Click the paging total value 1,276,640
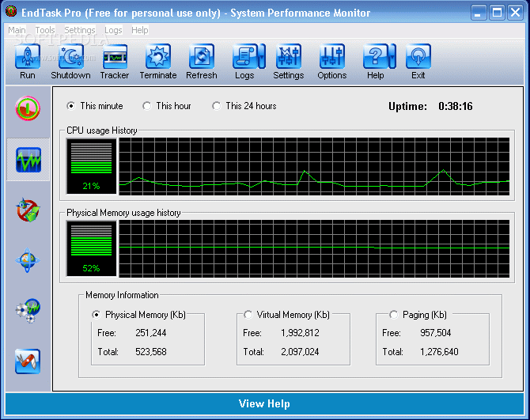 pyautogui.click(x=439, y=352)
